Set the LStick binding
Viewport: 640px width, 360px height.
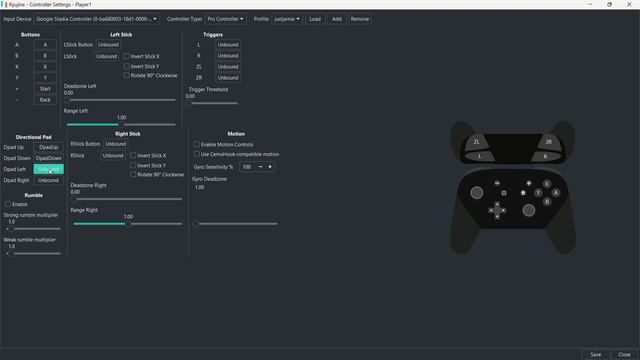click(x=106, y=56)
